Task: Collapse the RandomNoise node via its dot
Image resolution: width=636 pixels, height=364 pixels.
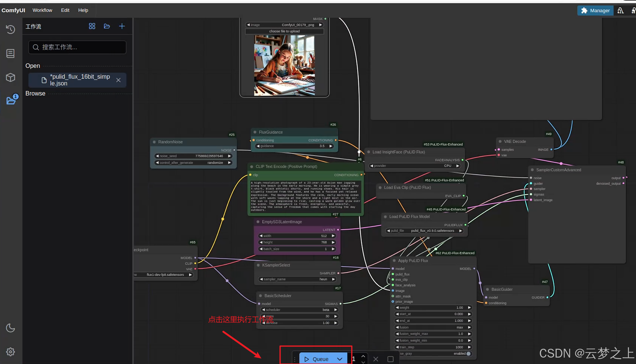Action: pyautogui.click(x=154, y=142)
